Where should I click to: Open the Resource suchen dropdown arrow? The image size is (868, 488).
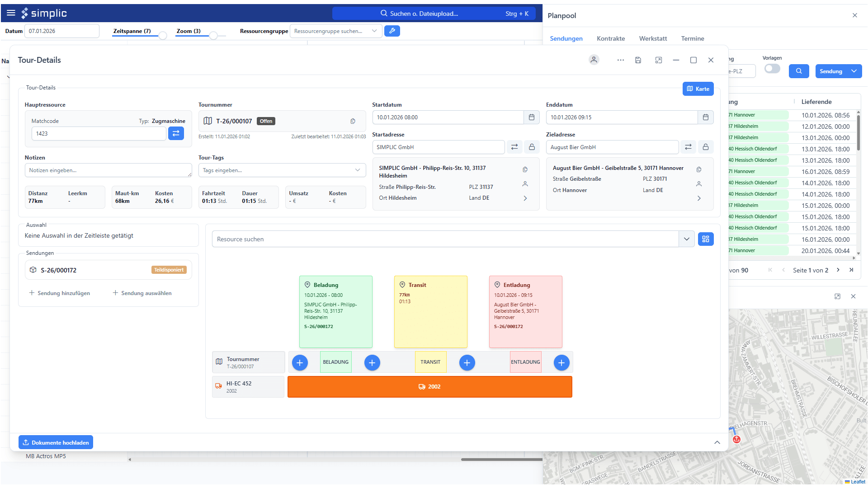(686, 239)
